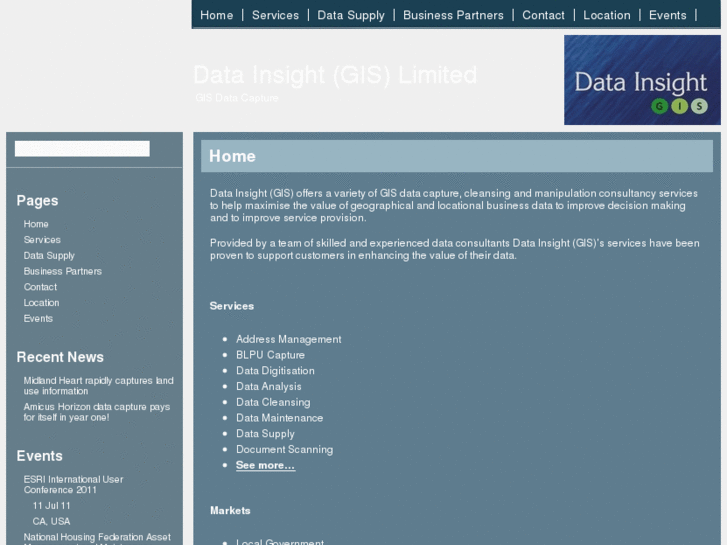Open Services link in the Pages sidebar

tap(42, 240)
